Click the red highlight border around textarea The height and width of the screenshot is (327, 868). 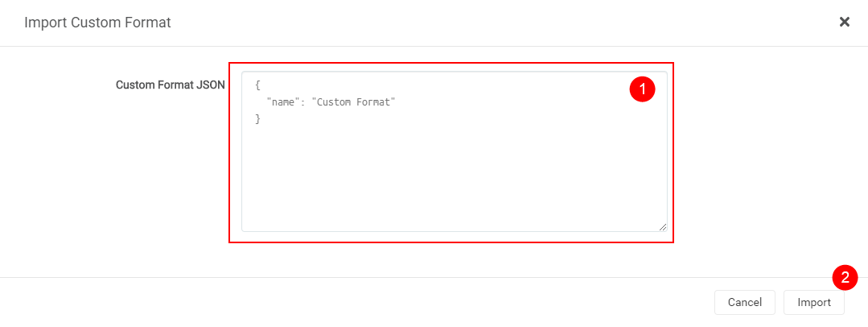coord(229,161)
